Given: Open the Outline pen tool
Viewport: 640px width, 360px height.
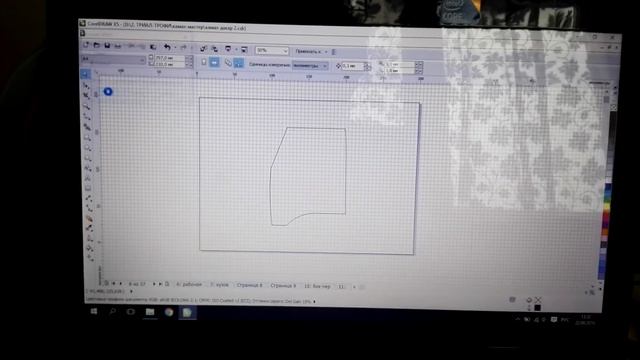Looking at the screenshot, I should (x=90, y=238).
